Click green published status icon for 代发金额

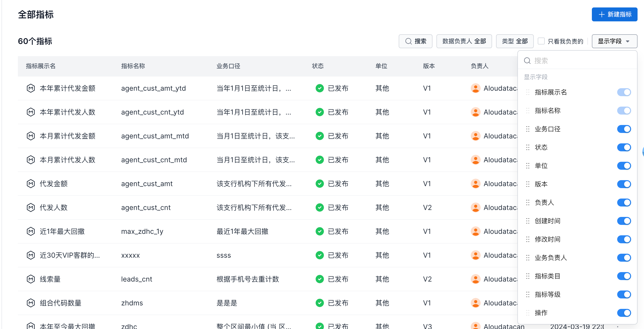pyautogui.click(x=320, y=184)
